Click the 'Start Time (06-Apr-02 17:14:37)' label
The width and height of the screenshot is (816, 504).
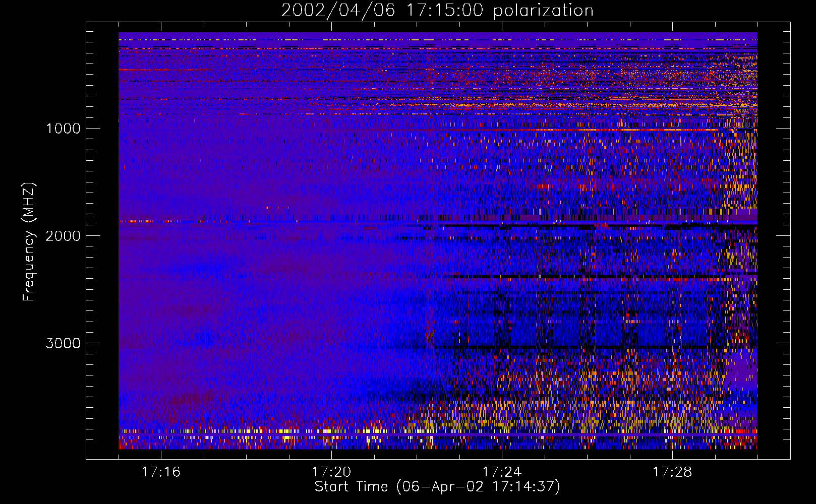(x=437, y=487)
